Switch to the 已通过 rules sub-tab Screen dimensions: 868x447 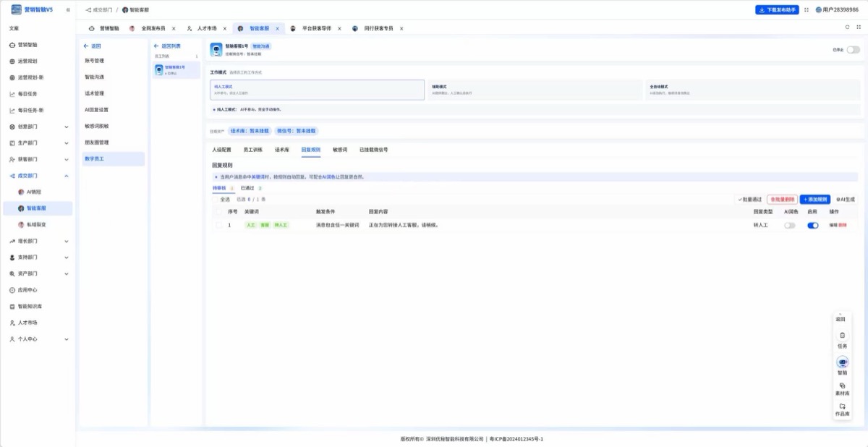(x=250, y=188)
